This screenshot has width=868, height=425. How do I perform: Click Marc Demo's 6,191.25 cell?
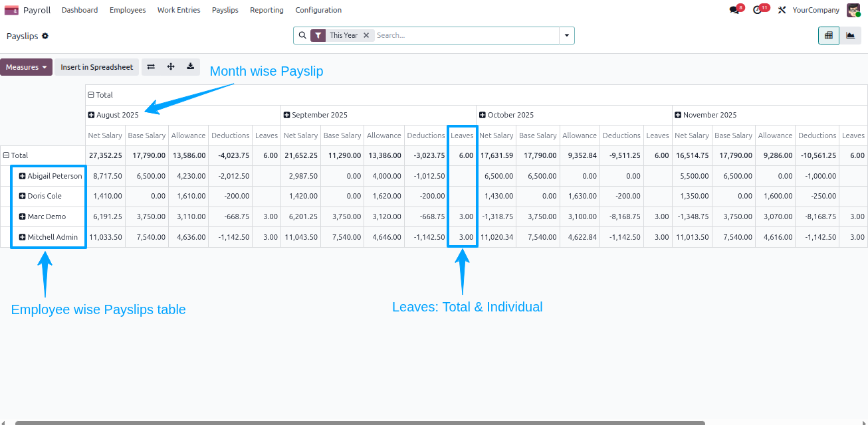tap(105, 216)
